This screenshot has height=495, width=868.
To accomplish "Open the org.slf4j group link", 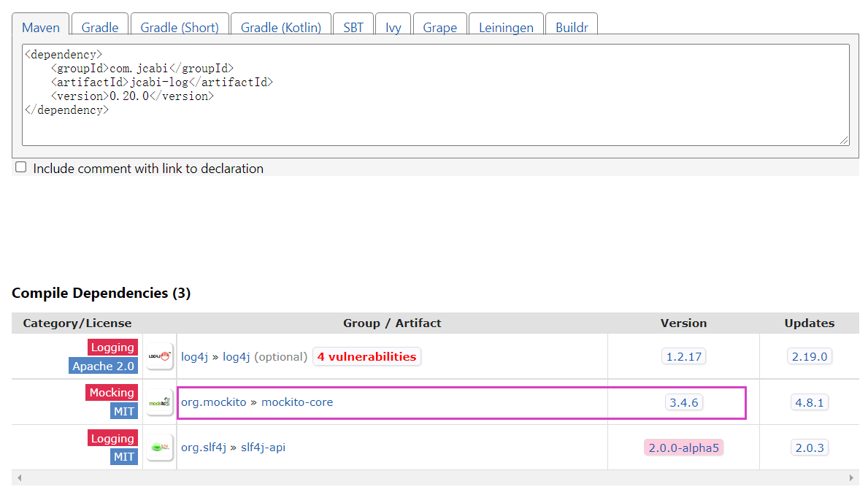I will [x=204, y=448].
